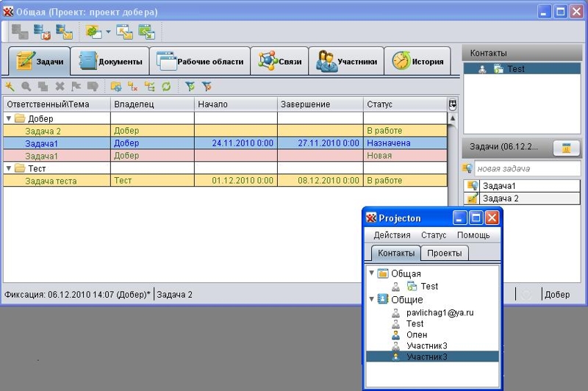
Task: Select the Контакты tab in Projecton window
Action: [396, 253]
